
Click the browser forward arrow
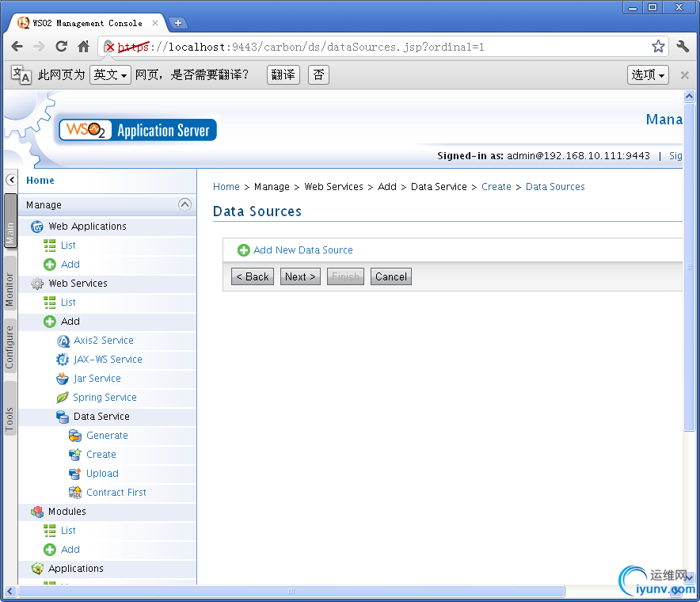(x=40, y=47)
